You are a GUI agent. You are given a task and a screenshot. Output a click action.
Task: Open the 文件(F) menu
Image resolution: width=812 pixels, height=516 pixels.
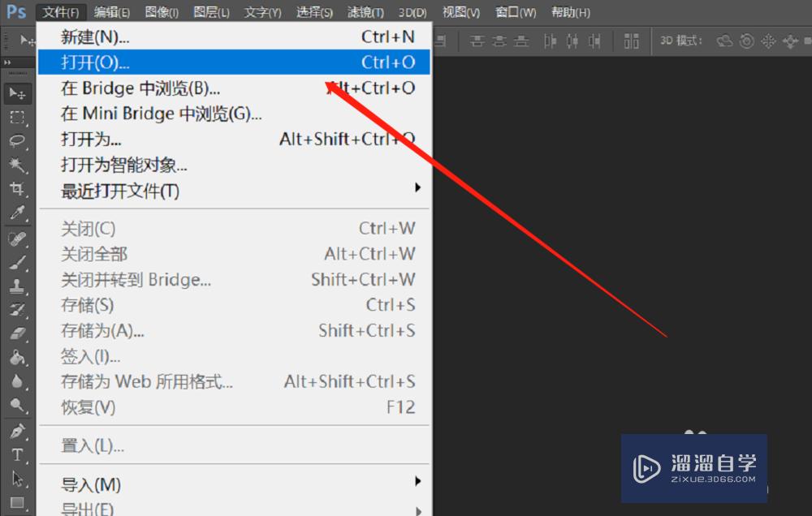pyautogui.click(x=61, y=12)
